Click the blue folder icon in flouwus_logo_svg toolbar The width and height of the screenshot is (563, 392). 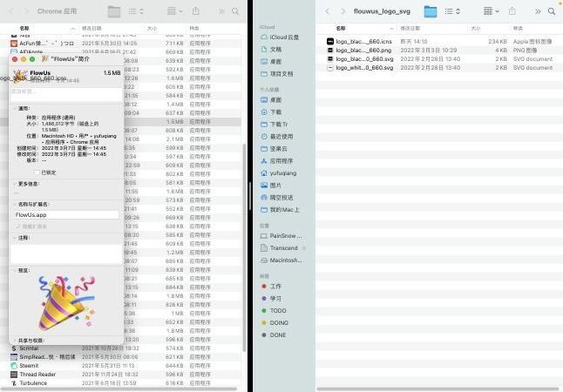point(431,11)
